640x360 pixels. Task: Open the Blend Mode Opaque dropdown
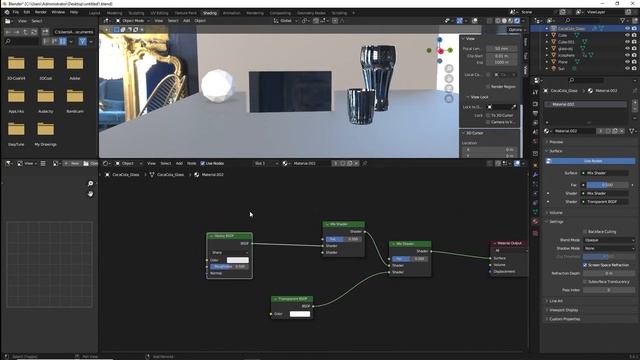(609, 240)
